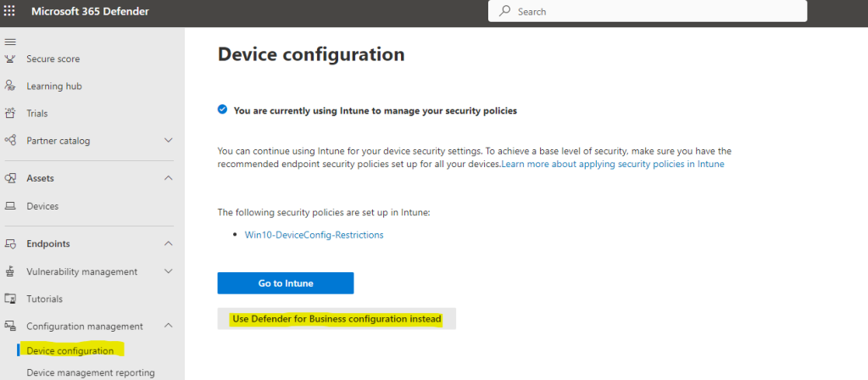Open the Devices page
The height and width of the screenshot is (380, 868).
(42, 206)
